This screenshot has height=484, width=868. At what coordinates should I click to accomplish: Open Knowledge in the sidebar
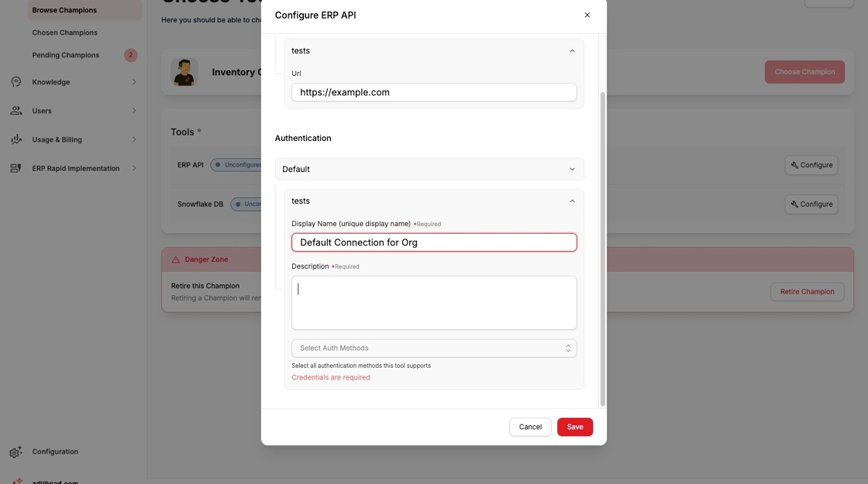[51, 82]
